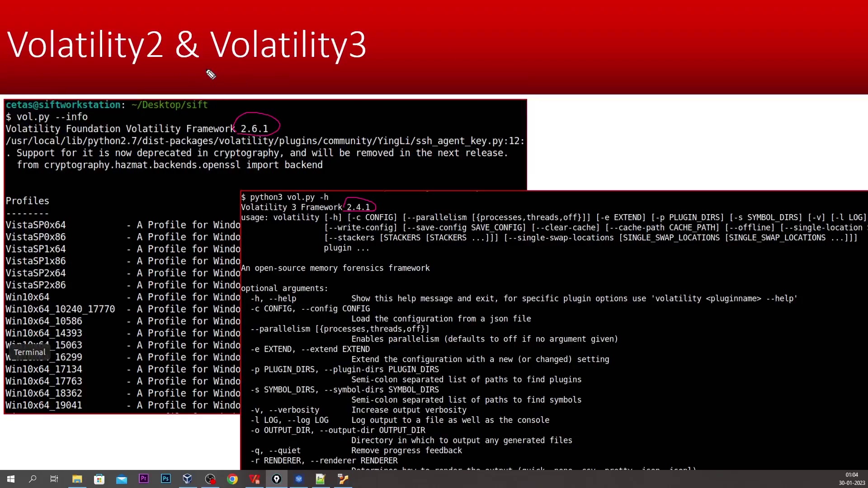Click the Win10x64_17134 profile row

(123, 369)
